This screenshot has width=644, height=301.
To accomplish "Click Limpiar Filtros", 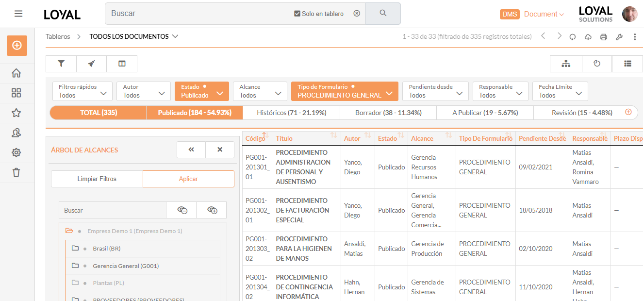I will tap(96, 179).
